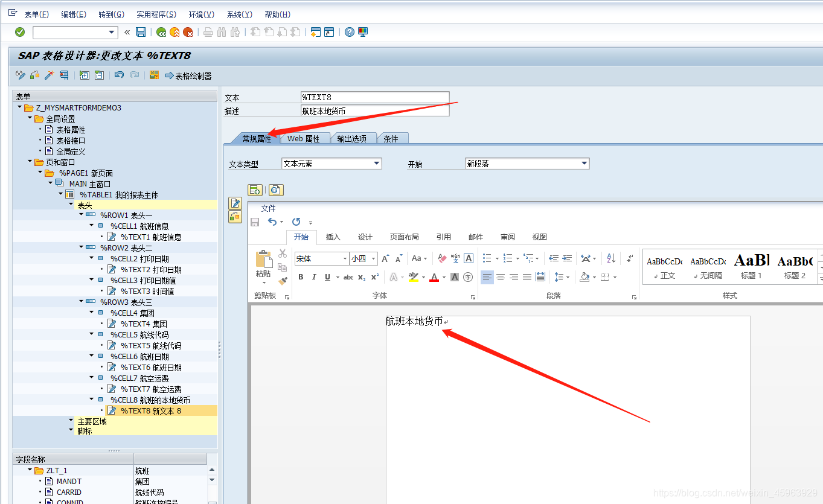Screen dimensions: 823x504
Task: Click the green checkmark Enter icon
Action: pyautogui.click(x=20, y=32)
